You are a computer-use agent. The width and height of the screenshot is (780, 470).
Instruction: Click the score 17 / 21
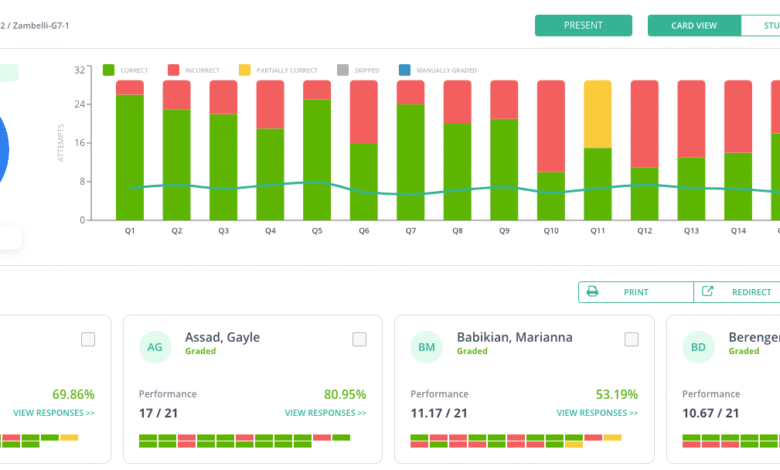pyautogui.click(x=158, y=413)
